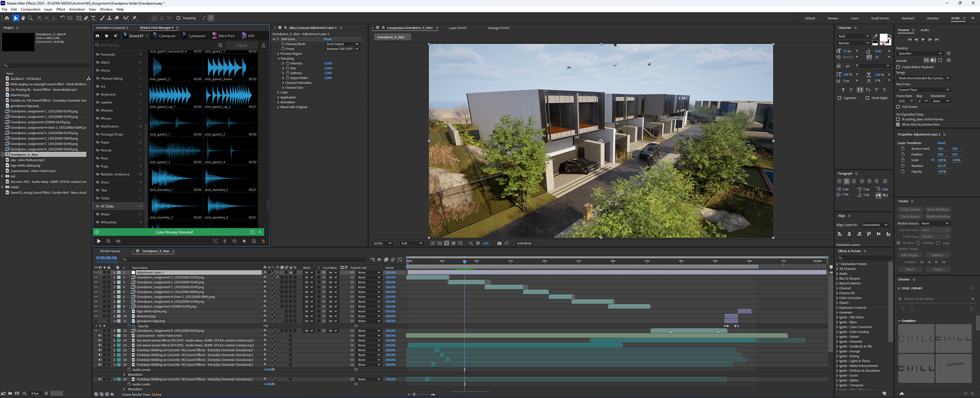
Task: Open the viewer resolution Full dropdown
Action: click(411, 243)
